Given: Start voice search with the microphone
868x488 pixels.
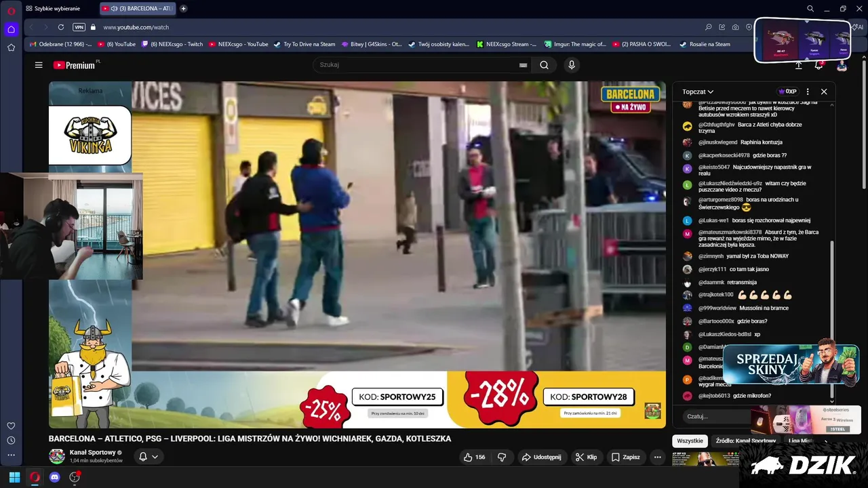Looking at the screenshot, I should (572, 65).
